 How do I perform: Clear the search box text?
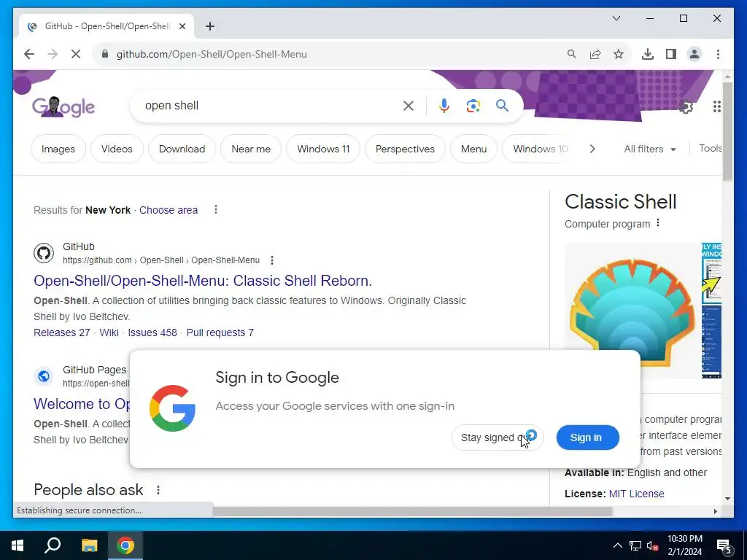coord(409,106)
